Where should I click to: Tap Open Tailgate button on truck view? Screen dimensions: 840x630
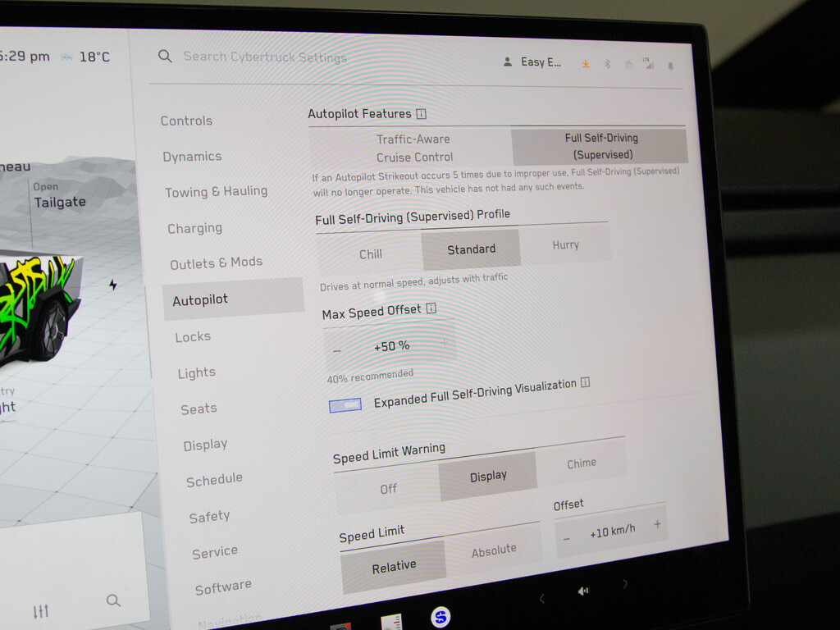coord(59,195)
